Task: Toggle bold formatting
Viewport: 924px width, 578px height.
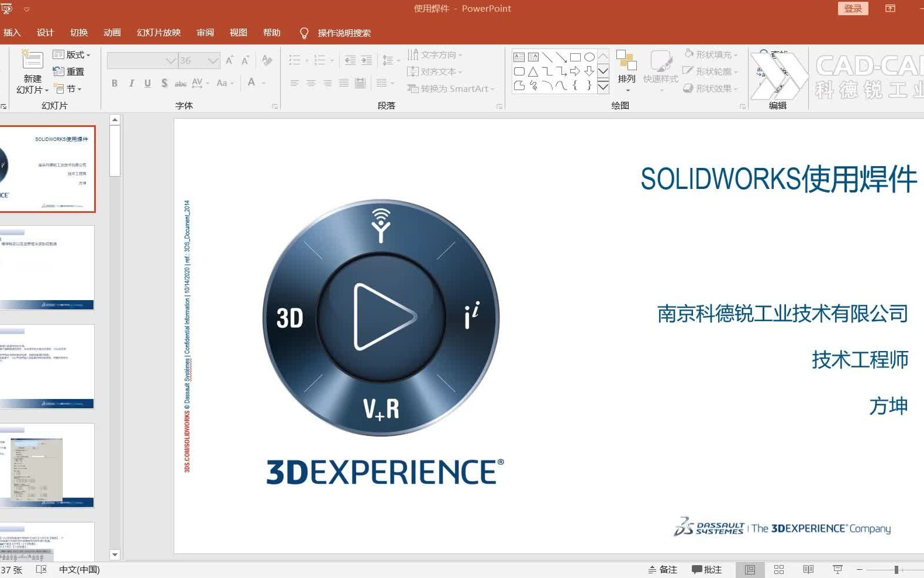Action: [x=115, y=83]
